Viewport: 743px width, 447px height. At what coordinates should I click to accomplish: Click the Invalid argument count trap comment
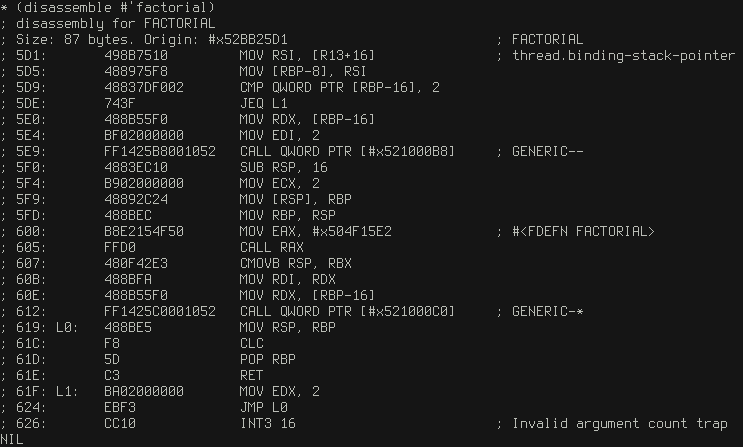pos(620,423)
